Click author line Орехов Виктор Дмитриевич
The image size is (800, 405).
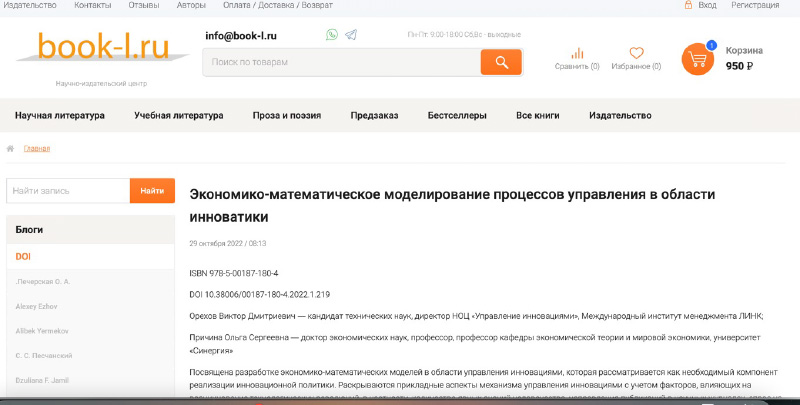[476, 316]
